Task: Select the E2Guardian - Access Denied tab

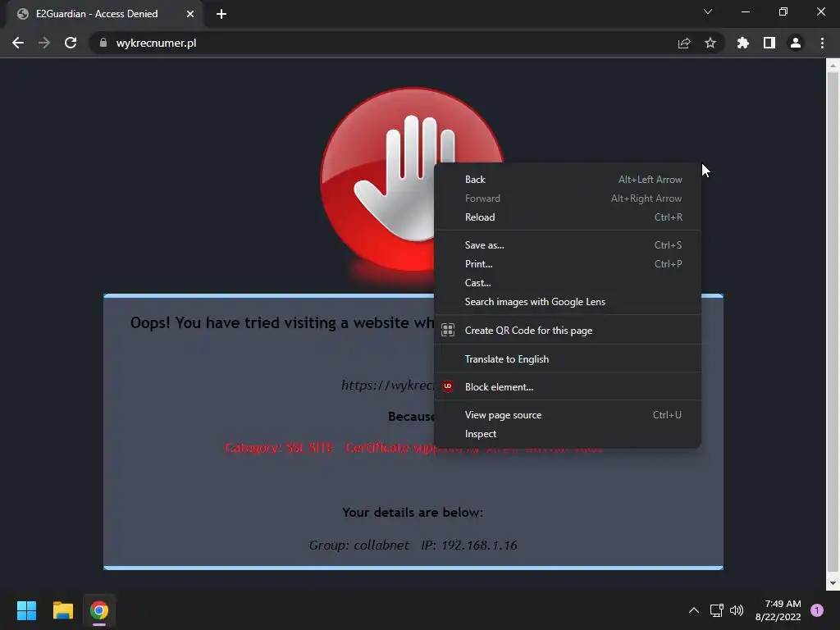Action: click(104, 14)
